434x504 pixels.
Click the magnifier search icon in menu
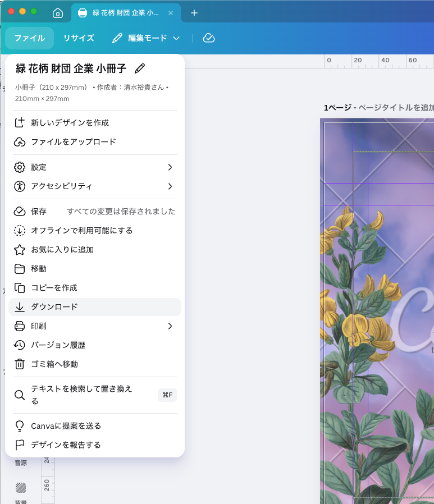click(20, 395)
